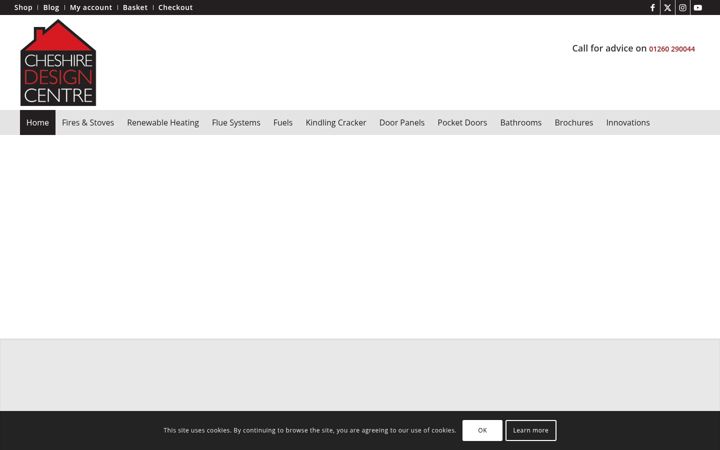Open the Pocket Doors menu item

(x=462, y=123)
